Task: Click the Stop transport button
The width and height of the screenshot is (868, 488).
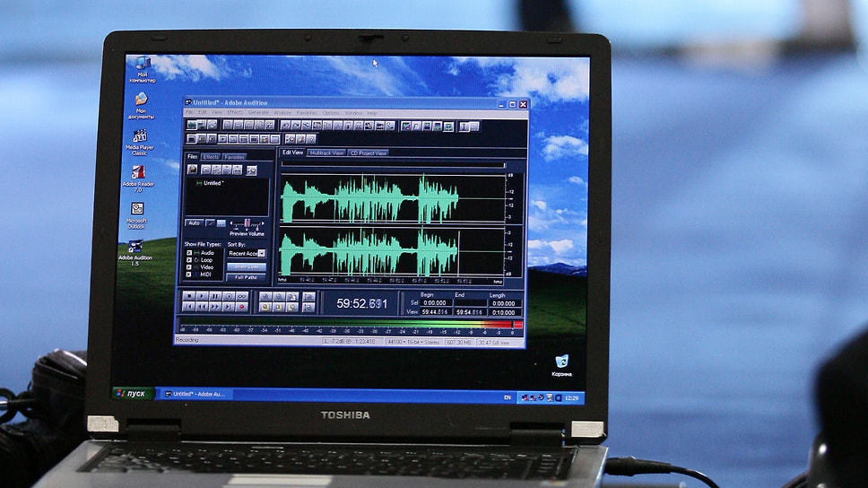Action: [x=189, y=296]
